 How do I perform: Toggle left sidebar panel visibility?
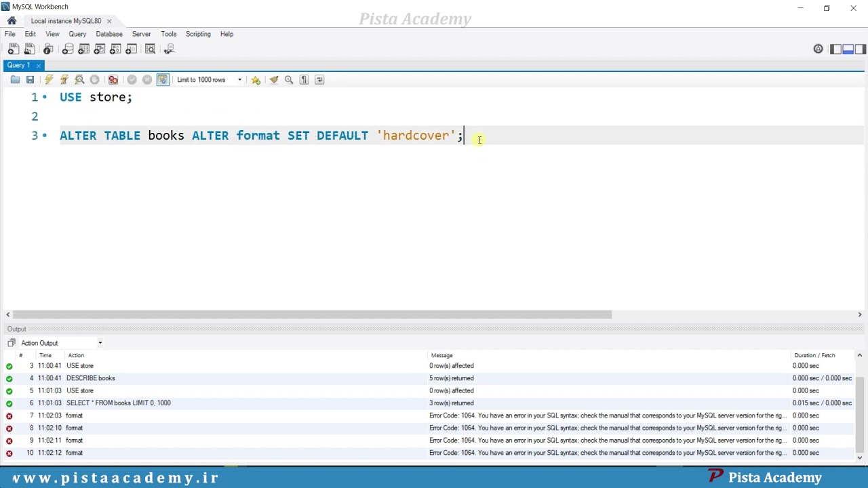pos(836,49)
